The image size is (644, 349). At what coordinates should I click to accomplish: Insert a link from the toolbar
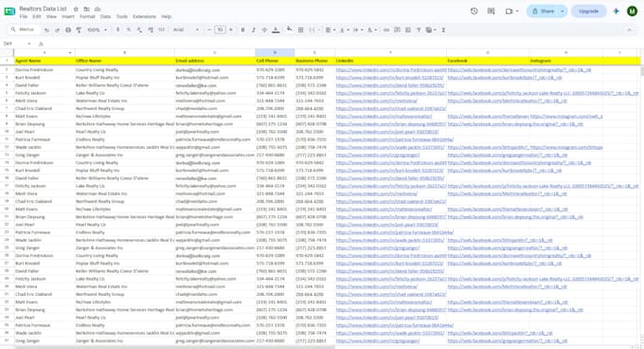tap(386, 30)
